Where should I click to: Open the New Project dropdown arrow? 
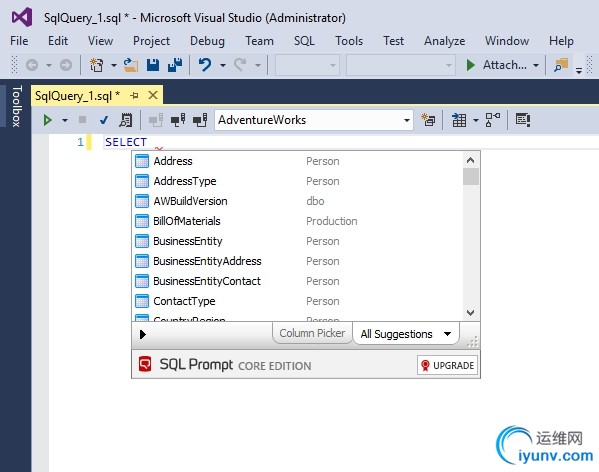113,65
